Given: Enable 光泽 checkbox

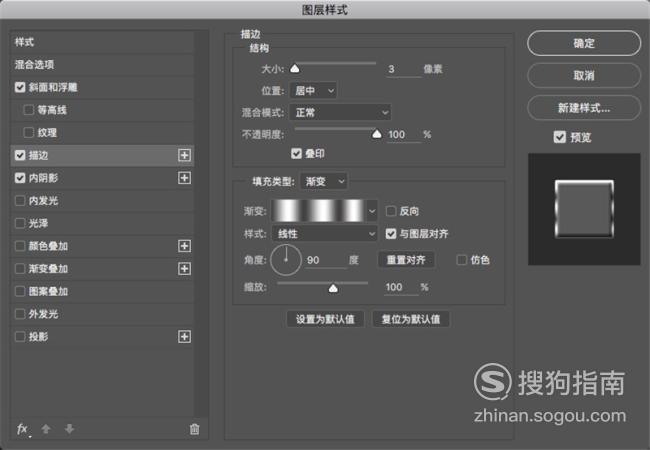Looking at the screenshot, I should pyautogui.click(x=20, y=223).
